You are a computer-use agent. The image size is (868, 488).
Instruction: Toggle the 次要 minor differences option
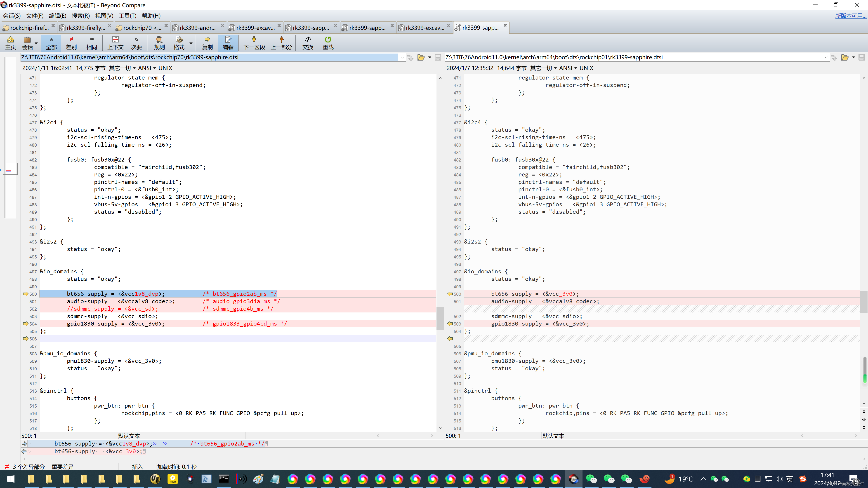(137, 43)
